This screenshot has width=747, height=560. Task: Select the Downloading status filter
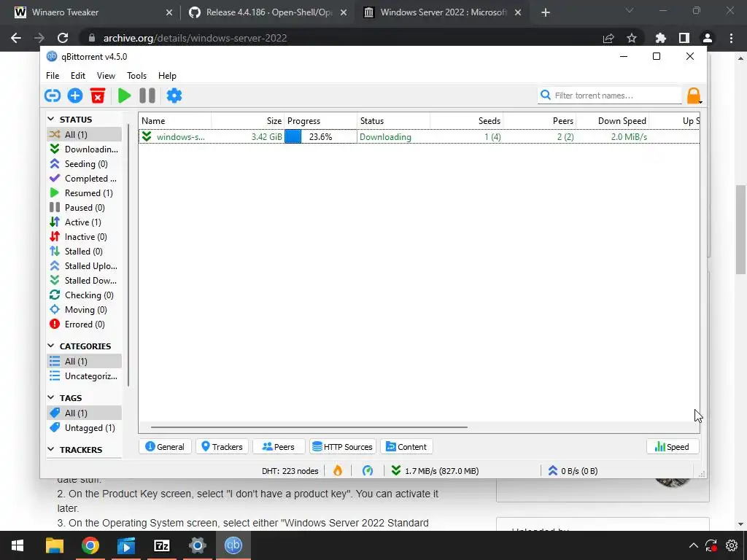pyautogui.click(x=85, y=149)
